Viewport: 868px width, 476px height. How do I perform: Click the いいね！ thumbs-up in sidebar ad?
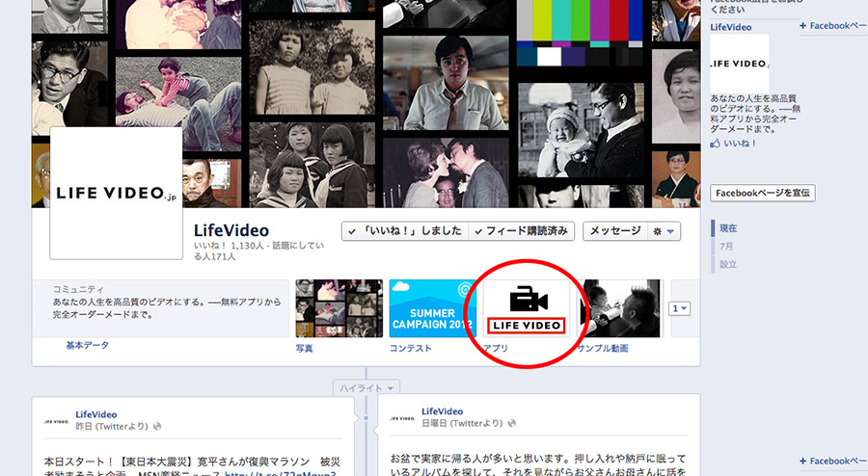coord(734,144)
